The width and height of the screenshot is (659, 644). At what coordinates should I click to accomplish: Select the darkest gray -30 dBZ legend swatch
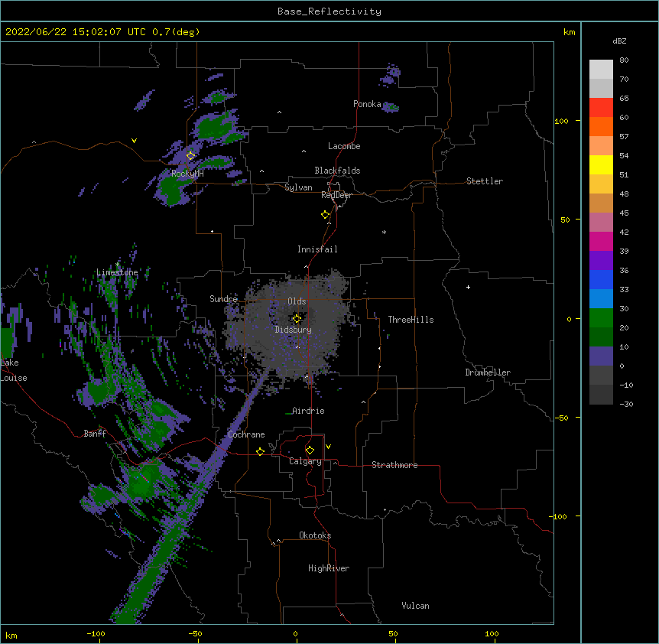tap(601, 395)
